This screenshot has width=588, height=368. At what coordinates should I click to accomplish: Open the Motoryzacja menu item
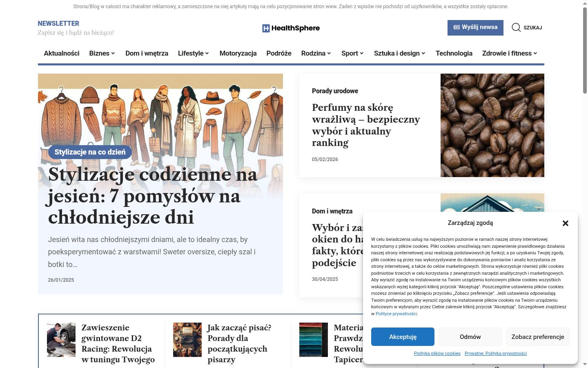pos(238,53)
